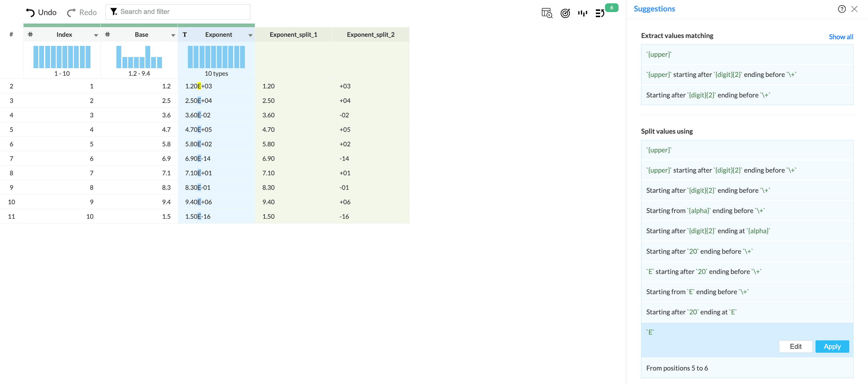Click the Undo arrow icon
This screenshot has height=385, width=868.
coord(30,12)
